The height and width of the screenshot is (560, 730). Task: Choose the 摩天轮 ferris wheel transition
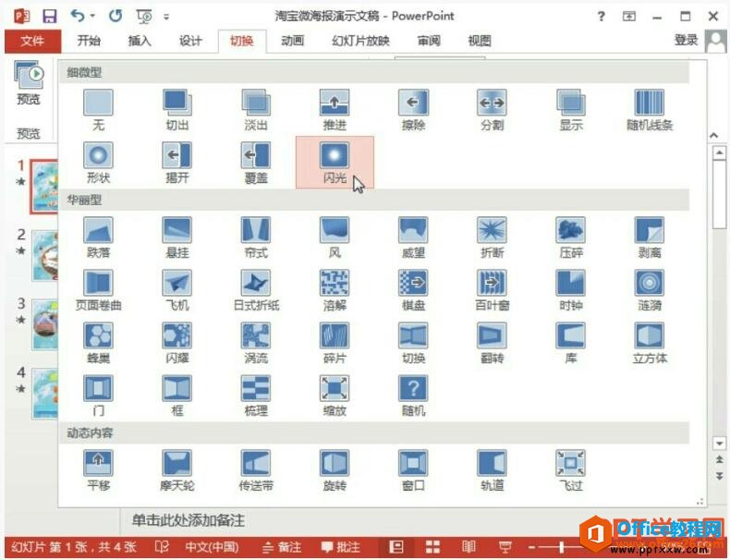[176, 470]
